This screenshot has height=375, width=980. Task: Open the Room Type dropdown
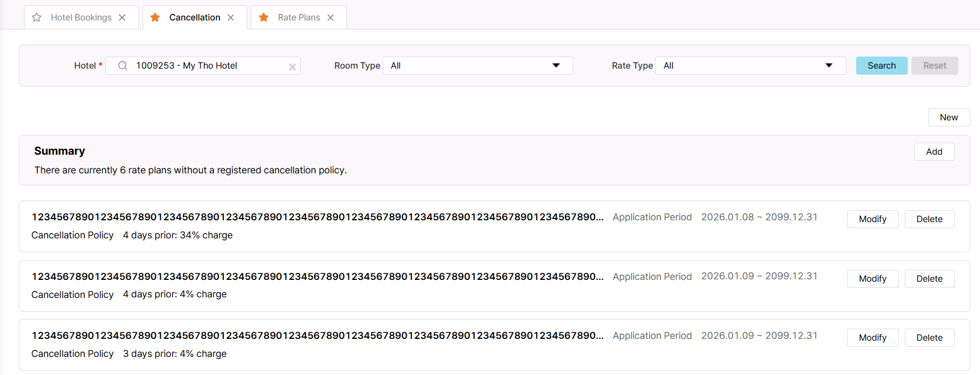click(478, 66)
